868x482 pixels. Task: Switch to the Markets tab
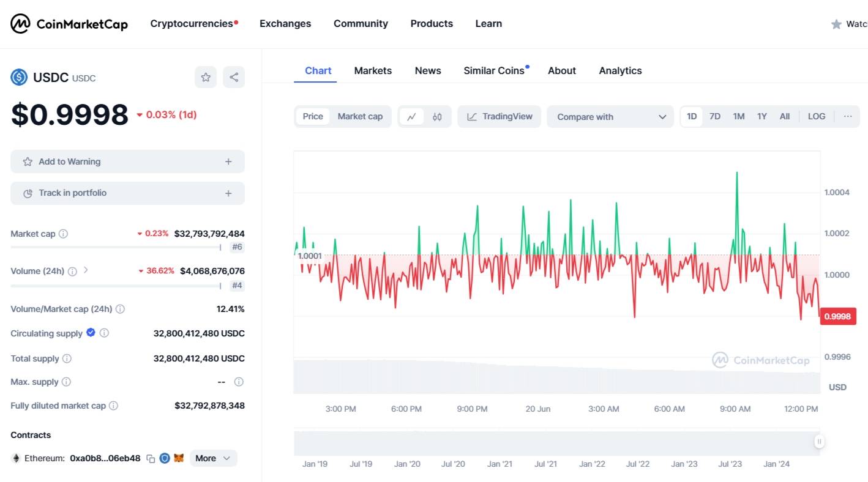[373, 71]
